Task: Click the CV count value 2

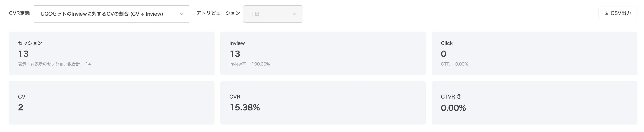Action: tap(21, 108)
